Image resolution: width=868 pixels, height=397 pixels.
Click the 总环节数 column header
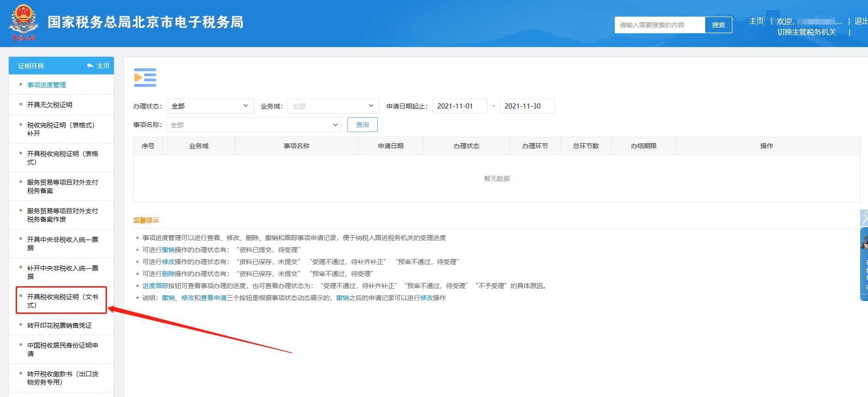(586, 146)
